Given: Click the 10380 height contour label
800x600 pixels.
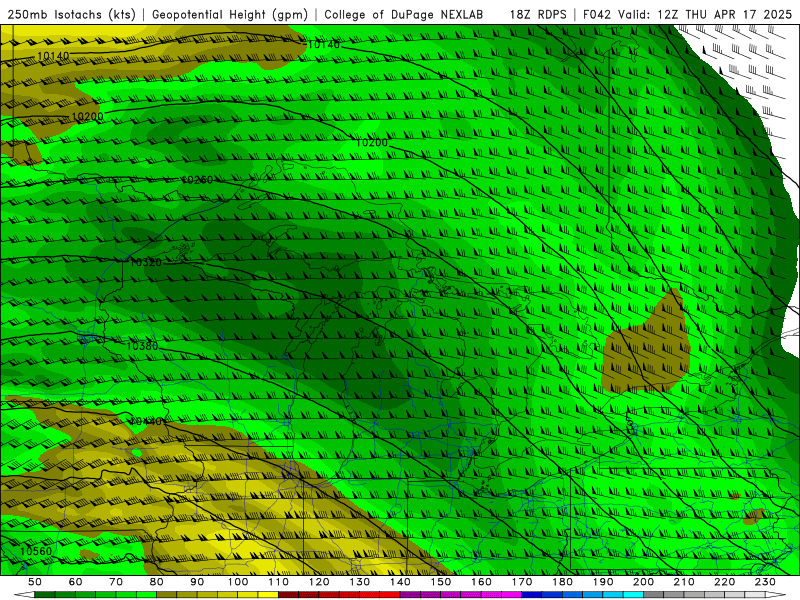Looking at the screenshot, I should [142, 346].
